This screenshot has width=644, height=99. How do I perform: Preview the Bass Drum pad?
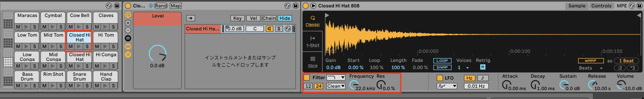click(x=26, y=86)
